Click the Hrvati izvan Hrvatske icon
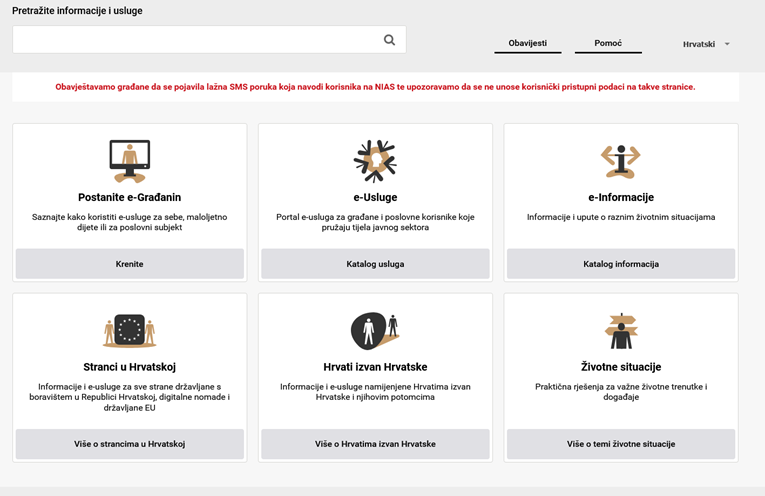765x496 pixels. pos(374,329)
